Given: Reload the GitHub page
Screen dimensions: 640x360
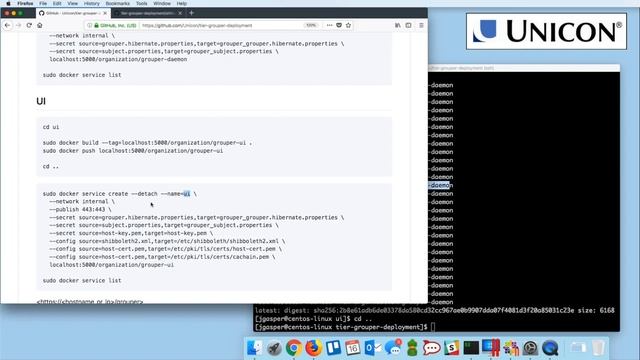Looking at the screenshot, I should 29,25.
